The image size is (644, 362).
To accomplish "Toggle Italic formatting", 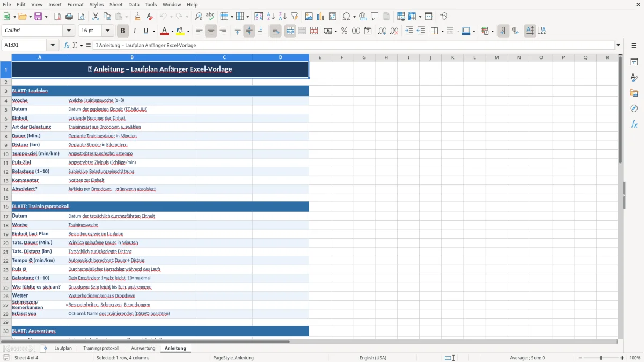I will (135, 31).
